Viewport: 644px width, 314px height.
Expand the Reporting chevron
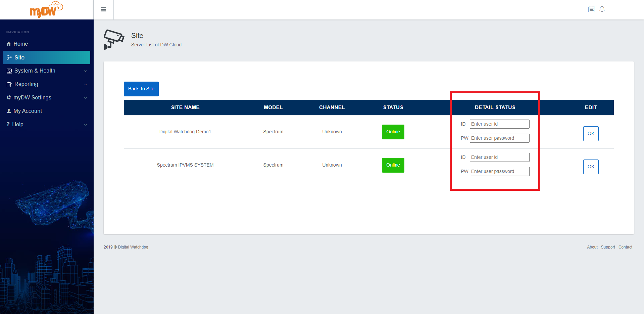tap(86, 85)
